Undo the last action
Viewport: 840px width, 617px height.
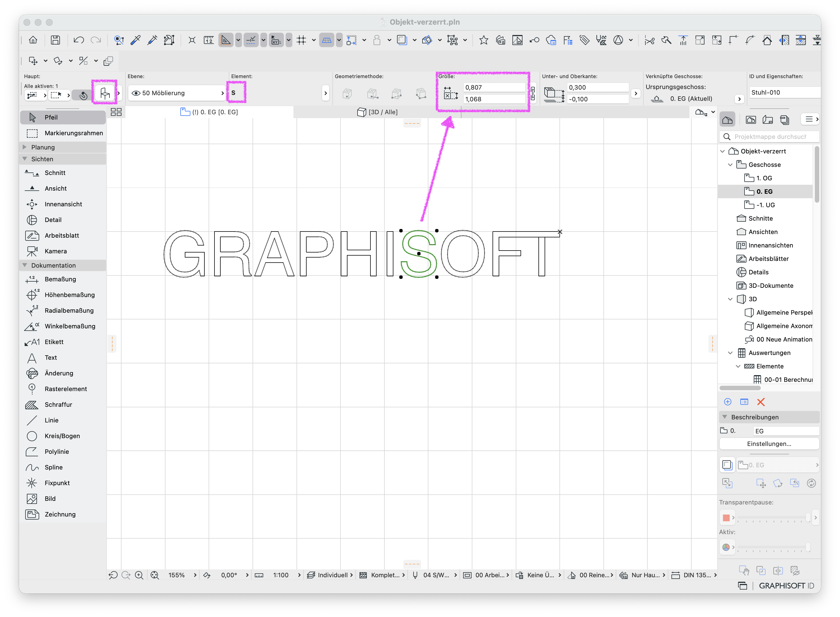(x=78, y=40)
